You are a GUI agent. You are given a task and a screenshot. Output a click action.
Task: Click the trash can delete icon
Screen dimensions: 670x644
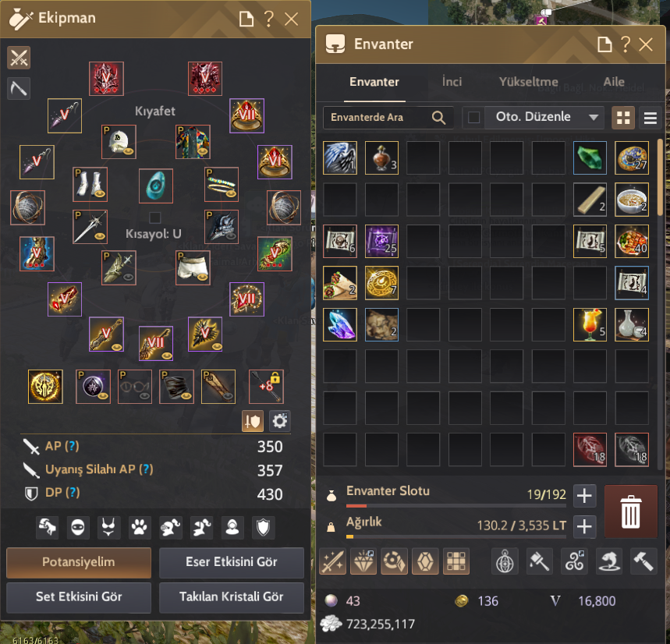[630, 511]
